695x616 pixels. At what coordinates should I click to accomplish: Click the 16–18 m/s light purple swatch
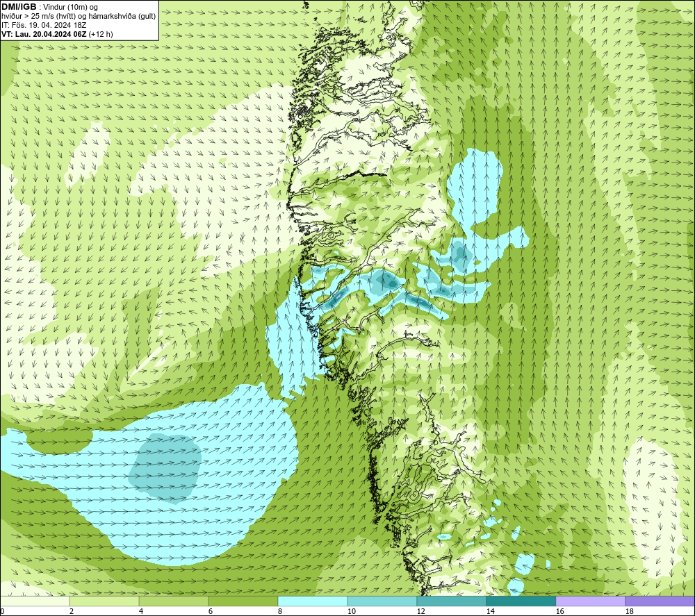click(x=590, y=601)
